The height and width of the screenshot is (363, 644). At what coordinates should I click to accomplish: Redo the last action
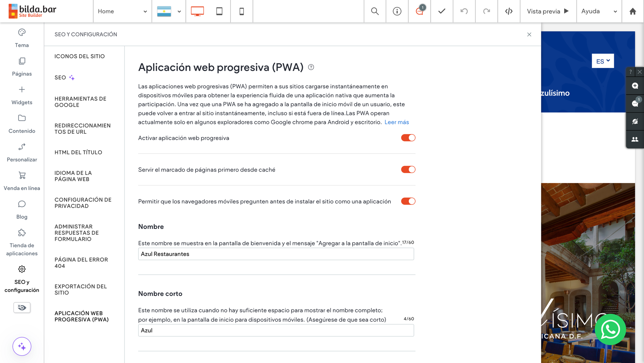(486, 11)
